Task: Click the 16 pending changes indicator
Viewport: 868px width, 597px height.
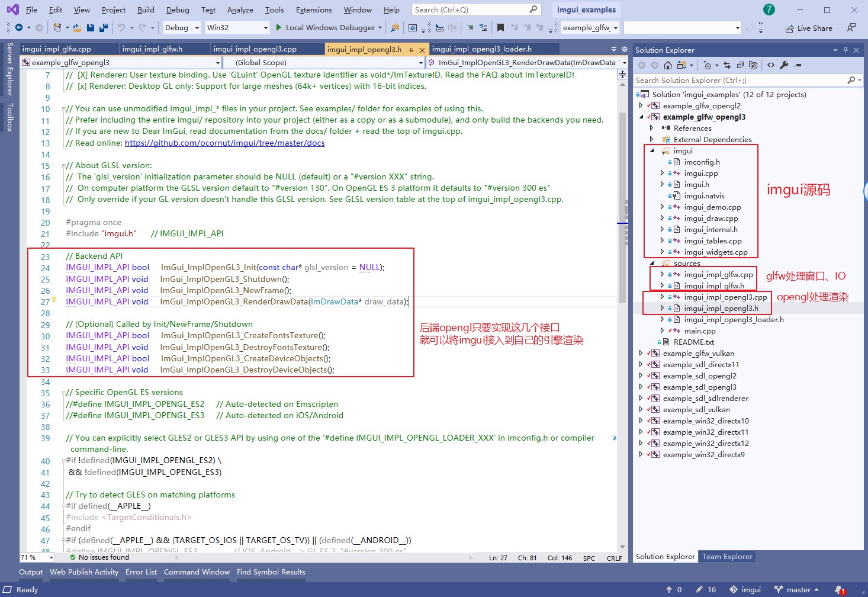Action: pos(706,590)
